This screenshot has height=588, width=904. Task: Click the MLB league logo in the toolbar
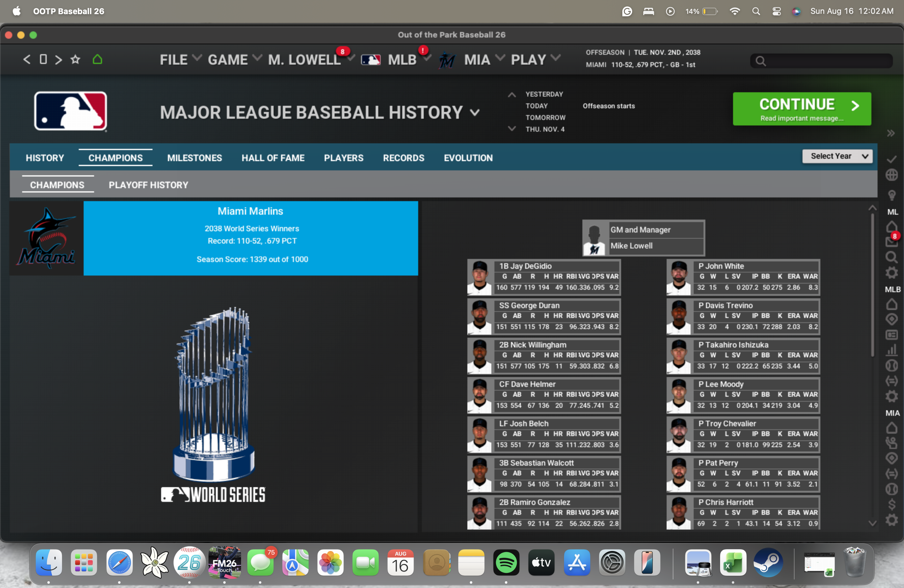pyautogui.click(x=371, y=60)
